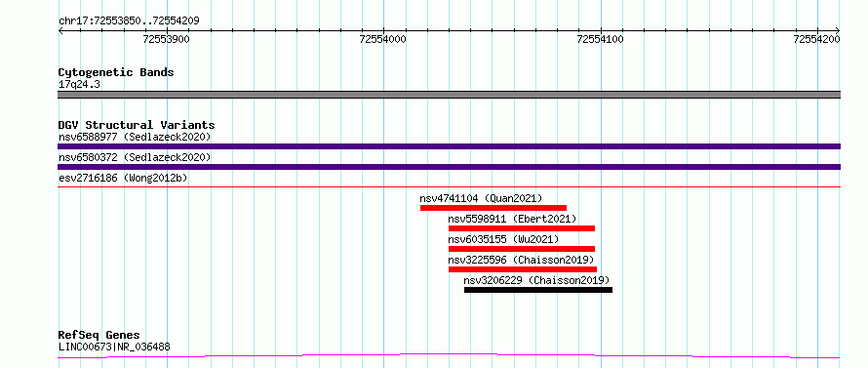Click the nsv4741104 (Quan2021) label
868x368 pixels.
click(x=481, y=198)
